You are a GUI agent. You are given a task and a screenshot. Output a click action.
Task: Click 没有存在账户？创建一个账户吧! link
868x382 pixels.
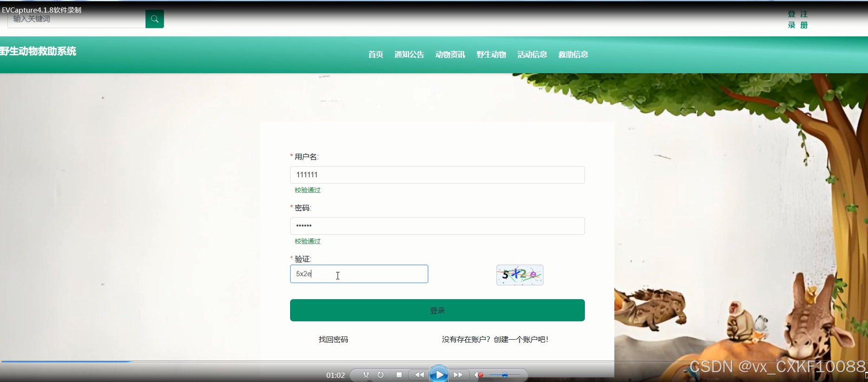click(x=495, y=340)
